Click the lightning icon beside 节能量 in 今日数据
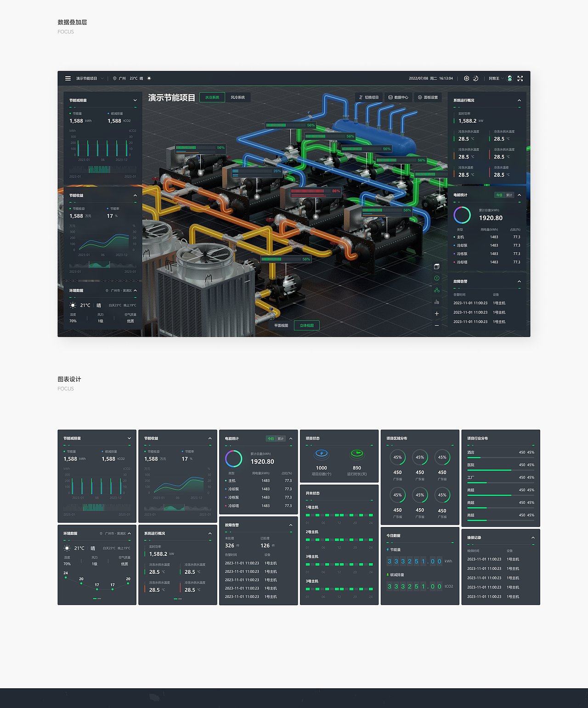The image size is (588, 708). tap(388, 549)
